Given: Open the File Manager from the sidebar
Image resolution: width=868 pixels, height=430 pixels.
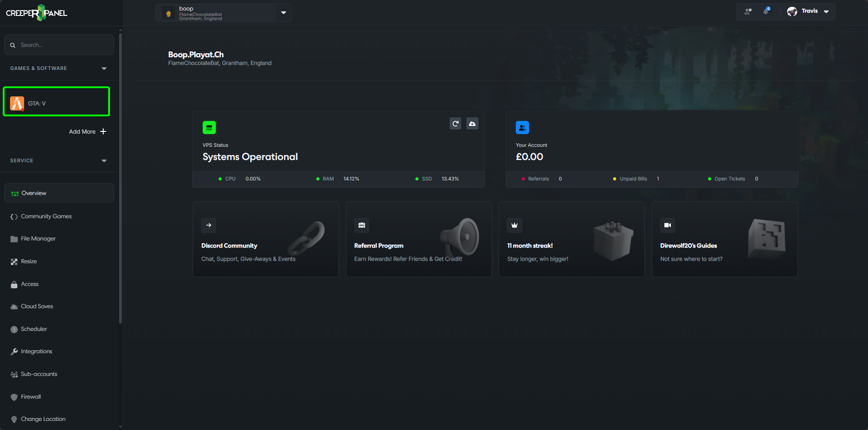Looking at the screenshot, I should (37, 238).
